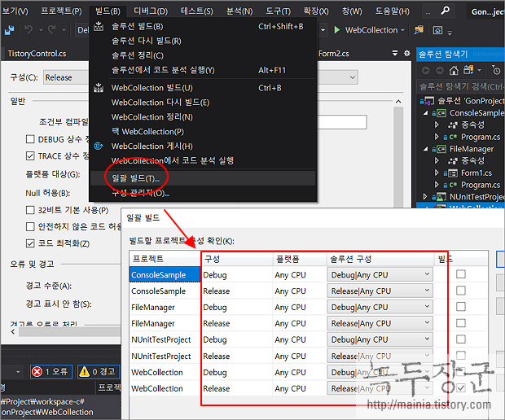
Task: Check build box for ConsoleSample Debug row
Action: click(x=461, y=274)
